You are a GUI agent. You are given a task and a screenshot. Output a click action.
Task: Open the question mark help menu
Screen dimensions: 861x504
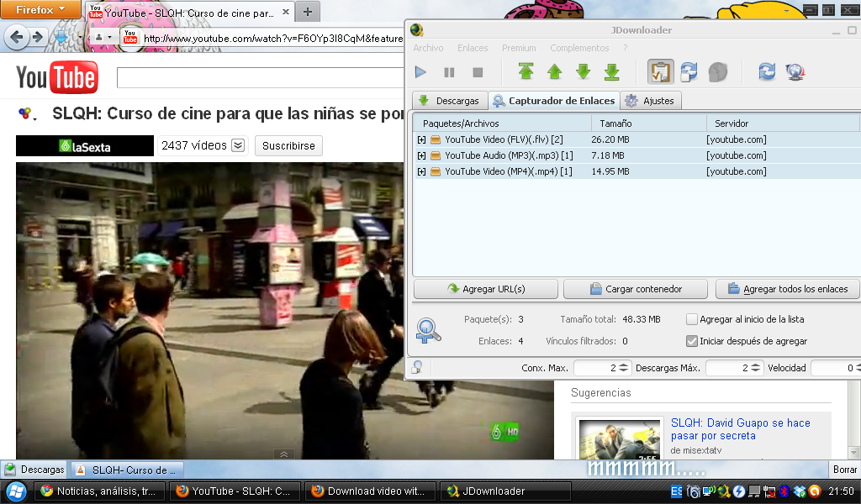click(626, 48)
